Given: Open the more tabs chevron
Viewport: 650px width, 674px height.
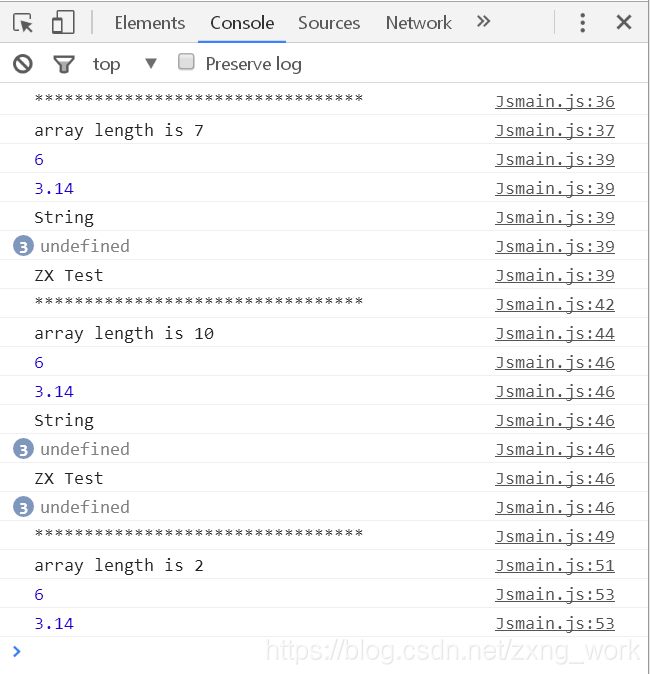Looking at the screenshot, I should [483, 21].
